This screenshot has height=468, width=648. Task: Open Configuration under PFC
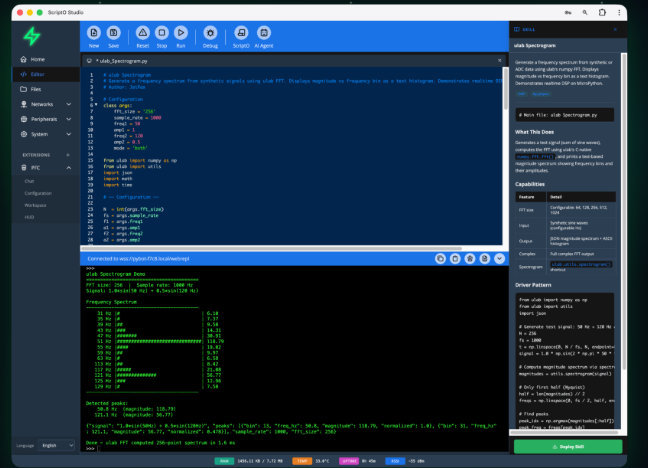(x=38, y=193)
